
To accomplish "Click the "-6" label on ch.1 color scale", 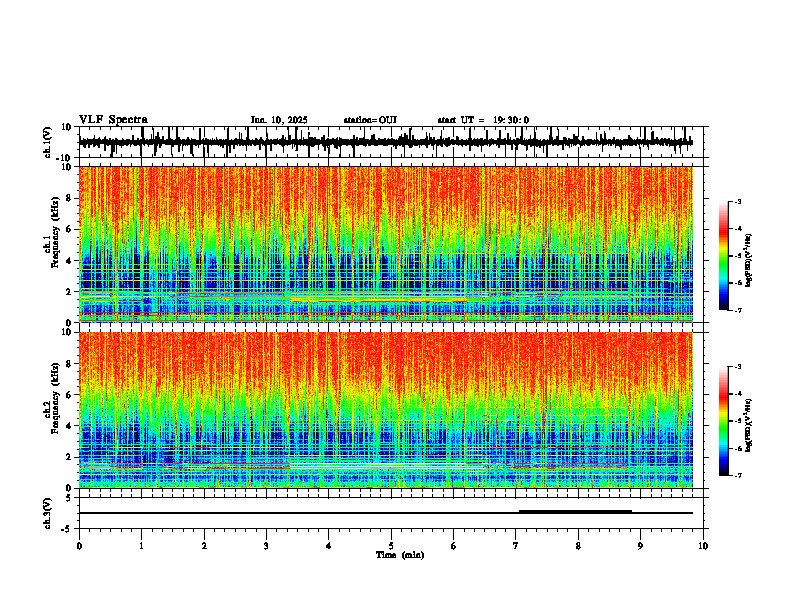I will click(x=738, y=283).
